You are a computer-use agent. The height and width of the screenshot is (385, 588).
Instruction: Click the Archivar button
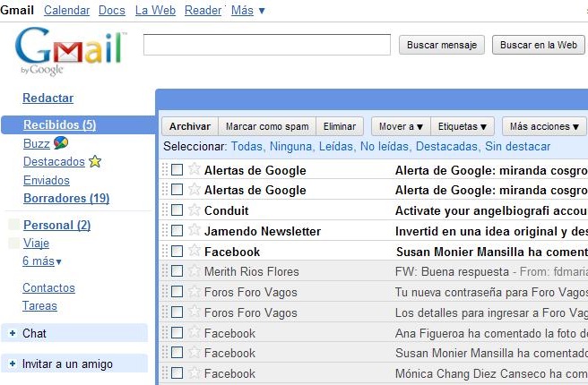(x=190, y=126)
